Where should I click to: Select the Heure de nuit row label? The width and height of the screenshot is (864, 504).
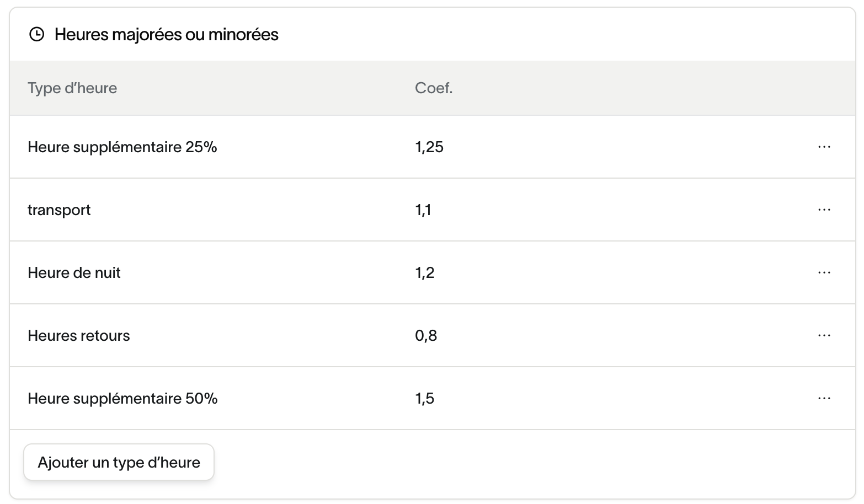74,273
